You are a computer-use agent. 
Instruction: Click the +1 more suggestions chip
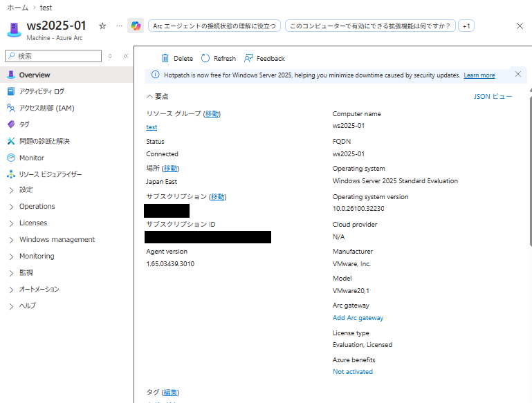[x=466, y=26]
